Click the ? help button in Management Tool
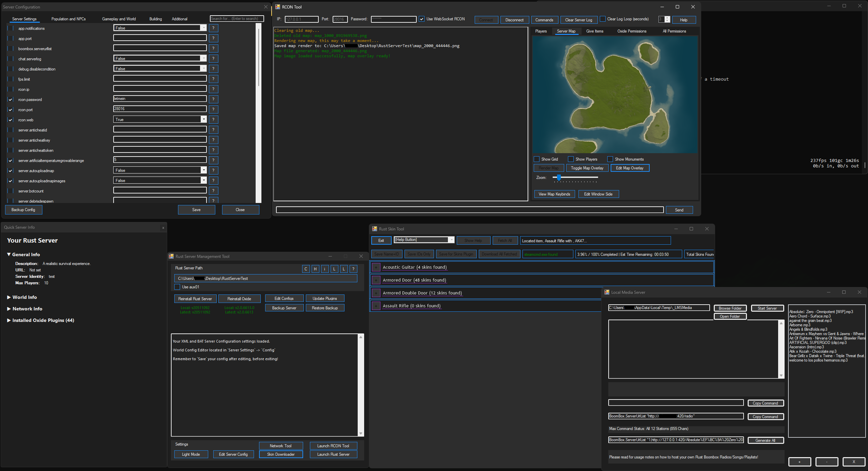Screen dimensions: 868x471 pyautogui.click(x=353, y=269)
